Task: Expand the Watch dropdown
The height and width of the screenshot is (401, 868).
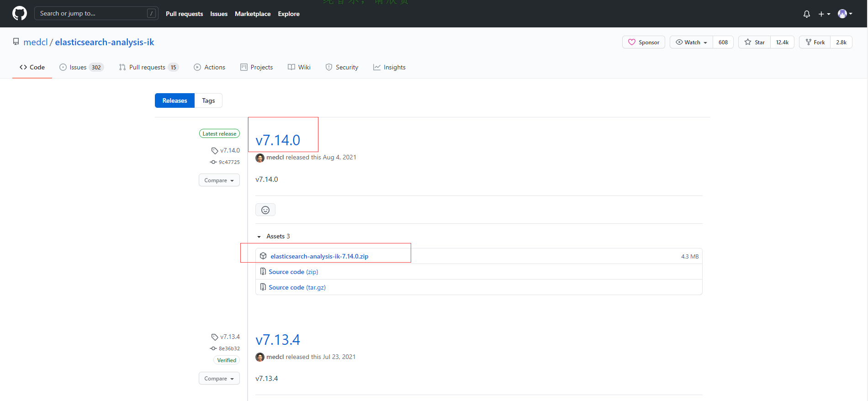Action: coord(691,42)
